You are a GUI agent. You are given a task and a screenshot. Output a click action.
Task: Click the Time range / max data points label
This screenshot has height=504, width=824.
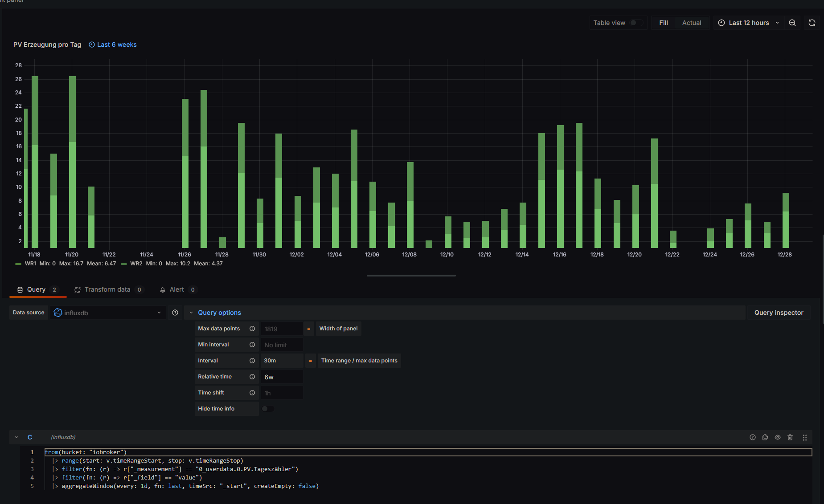pos(359,361)
